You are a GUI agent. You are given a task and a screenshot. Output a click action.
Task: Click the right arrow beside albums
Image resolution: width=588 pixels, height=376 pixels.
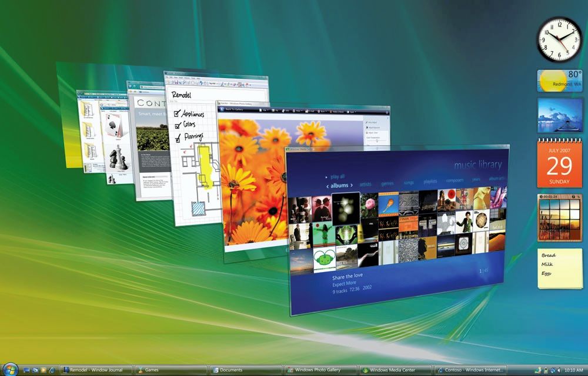point(352,185)
